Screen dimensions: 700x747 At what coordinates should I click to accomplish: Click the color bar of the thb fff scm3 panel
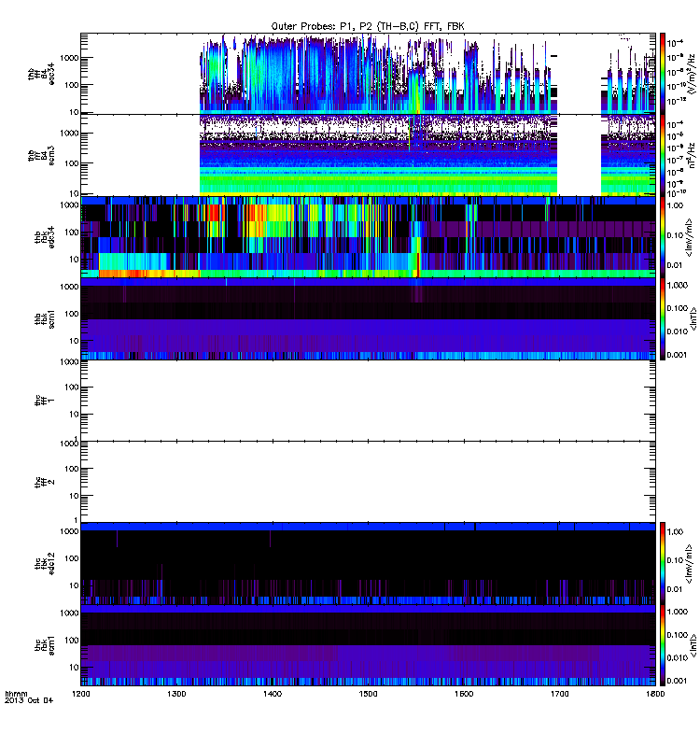point(663,155)
